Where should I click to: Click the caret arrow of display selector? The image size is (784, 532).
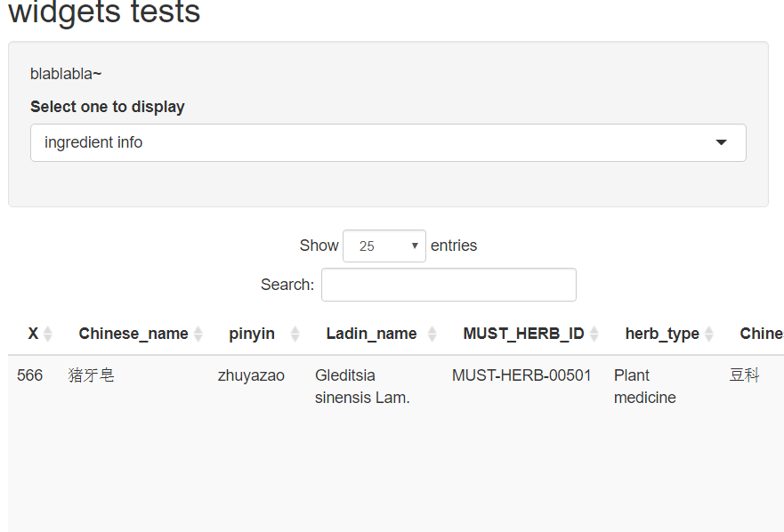coord(721,142)
